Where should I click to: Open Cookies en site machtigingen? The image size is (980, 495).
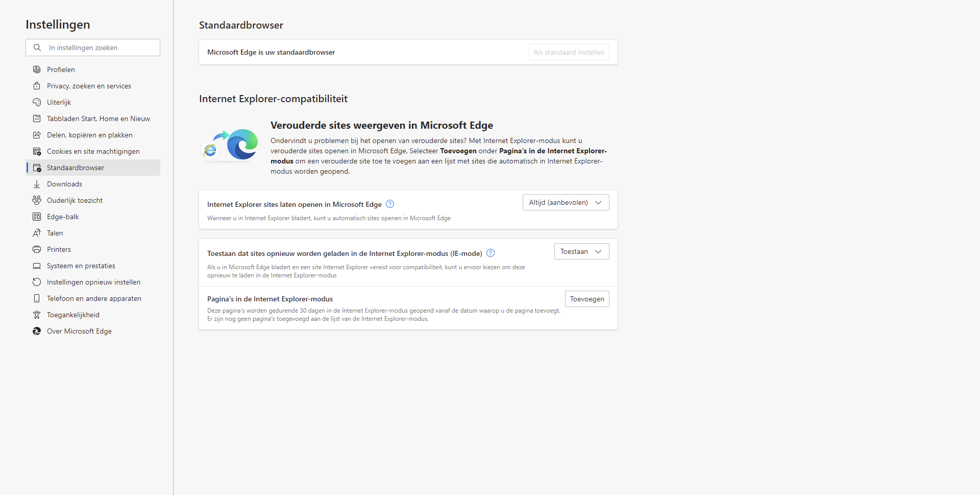(x=93, y=151)
